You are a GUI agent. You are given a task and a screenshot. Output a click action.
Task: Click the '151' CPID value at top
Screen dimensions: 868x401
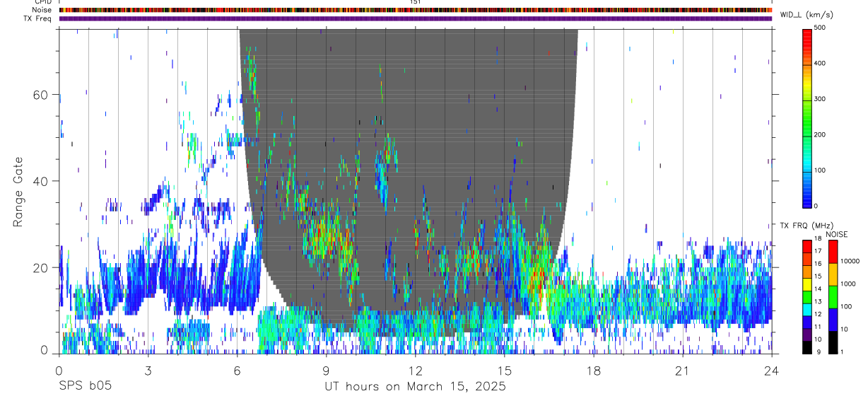click(416, 3)
